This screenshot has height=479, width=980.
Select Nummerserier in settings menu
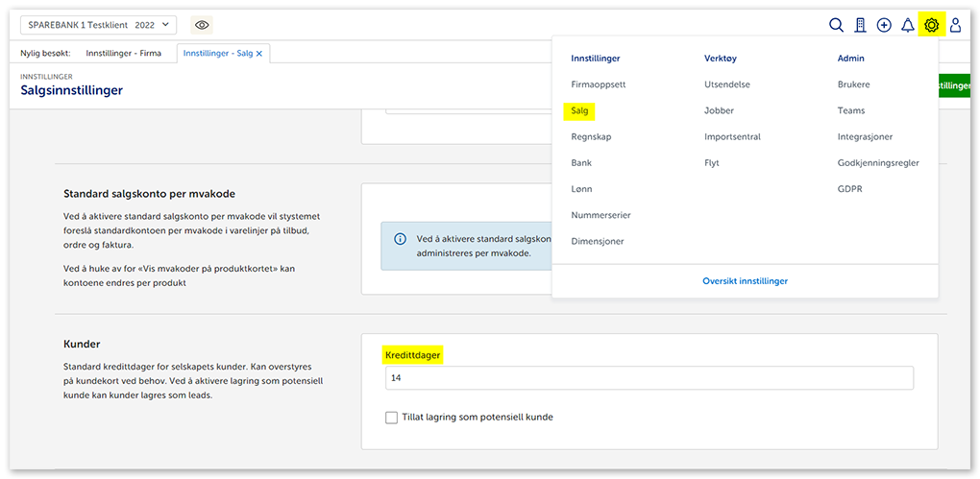(x=600, y=215)
